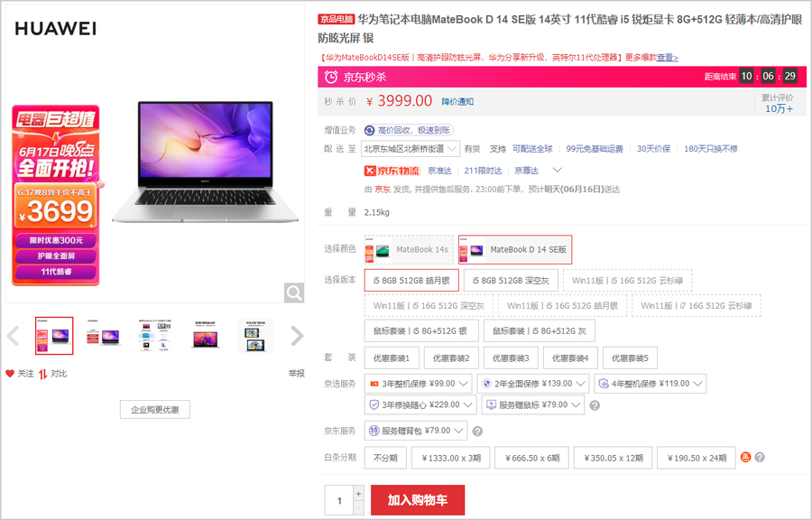Click the compare (对比) icon

coord(42,374)
